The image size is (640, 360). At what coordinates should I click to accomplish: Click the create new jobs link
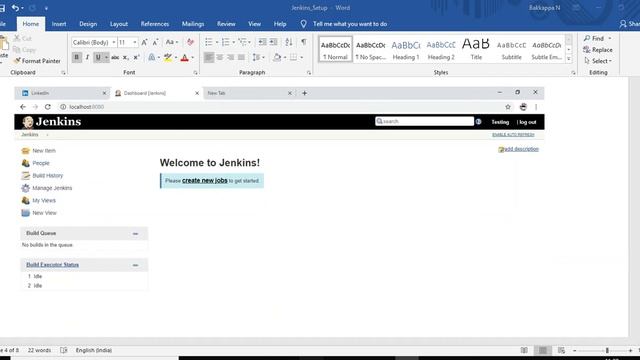pos(204,180)
